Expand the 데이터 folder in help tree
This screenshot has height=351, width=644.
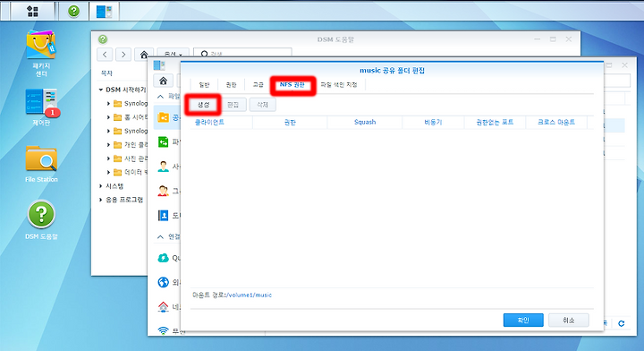108,172
